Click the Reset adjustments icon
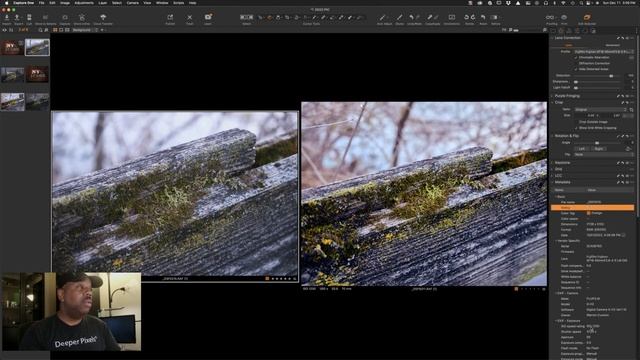Viewport: 640px width, 360px height. [x=483, y=17]
